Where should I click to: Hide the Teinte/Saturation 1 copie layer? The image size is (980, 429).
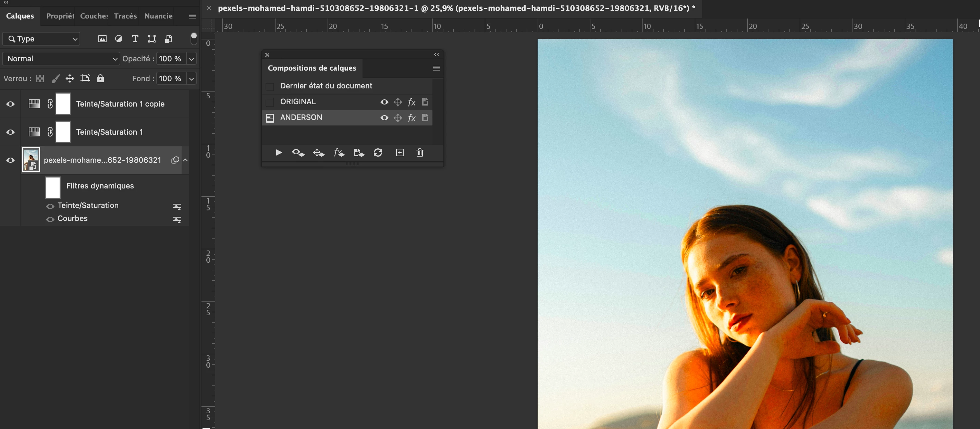10,104
